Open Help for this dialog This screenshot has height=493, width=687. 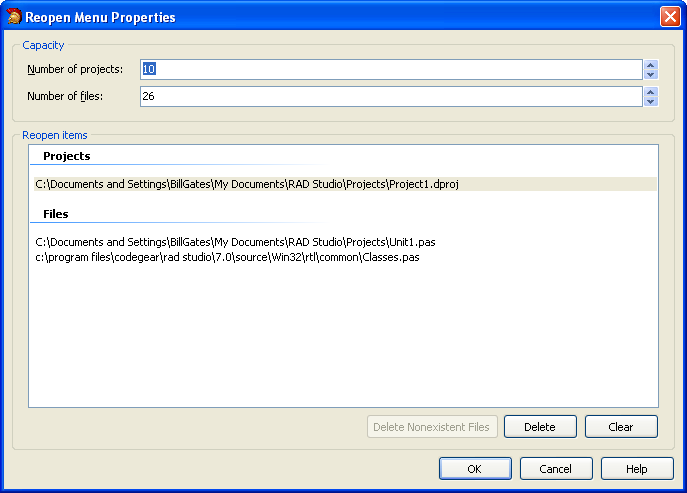coord(637,469)
